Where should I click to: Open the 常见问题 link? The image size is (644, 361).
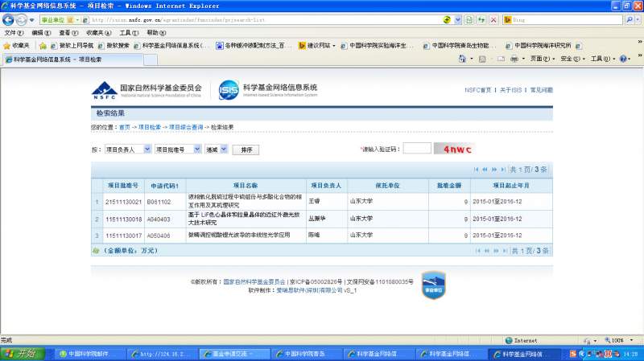pyautogui.click(x=541, y=90)
